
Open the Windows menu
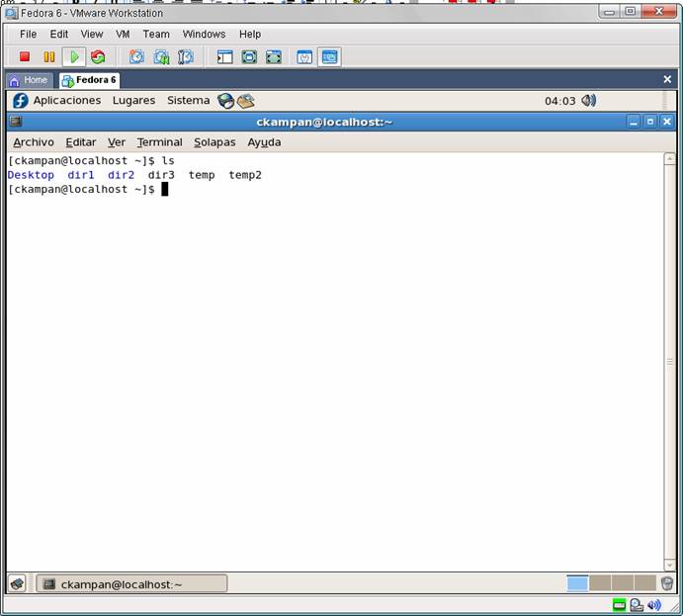pyautogui.click(x=204, y=34)
